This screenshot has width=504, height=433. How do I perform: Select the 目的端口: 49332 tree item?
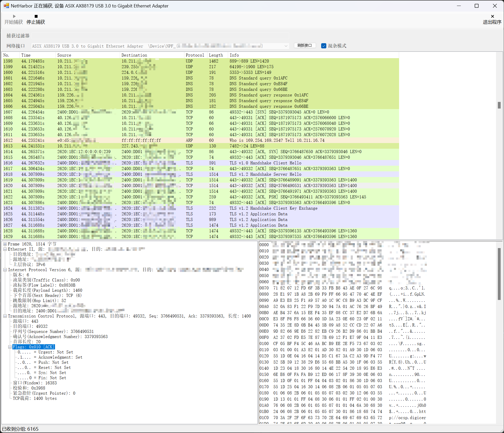[x=30, y=326]
